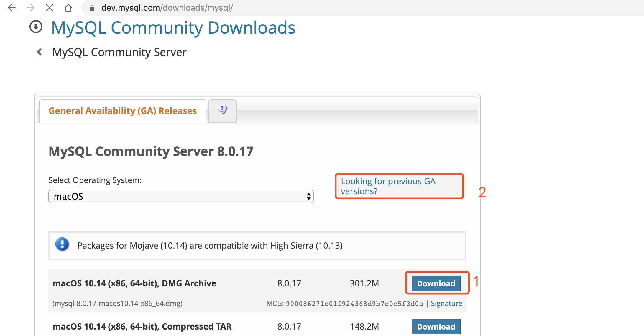Click the 8.0.17 version in DMG row
644x336 pixels.
[289, 283]
